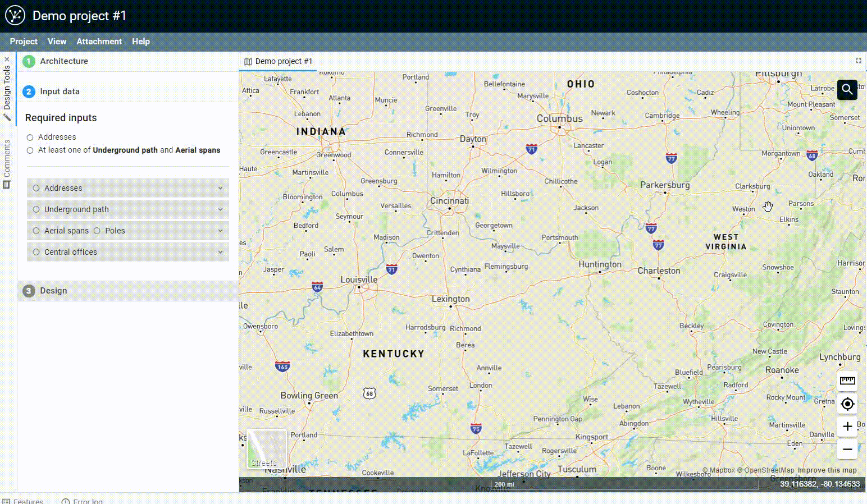Click the Demo project #1 header title
Viewport: 867px width, 504px height.
coord(79,16)
